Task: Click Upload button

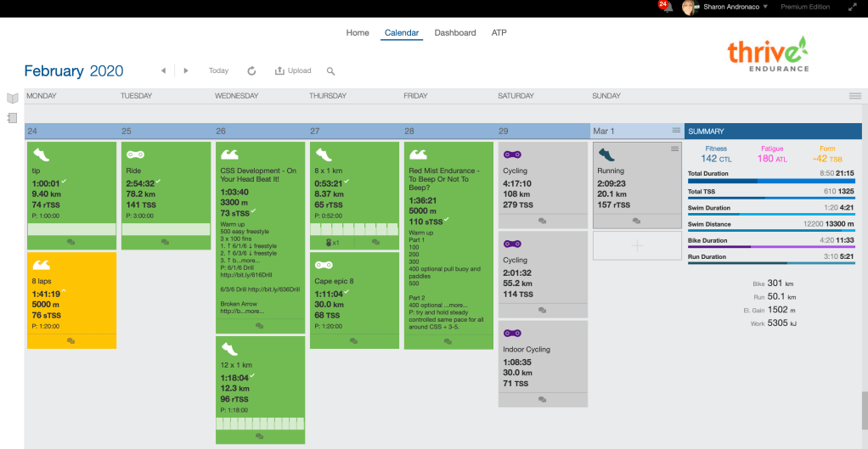Action: click(293, 71)
